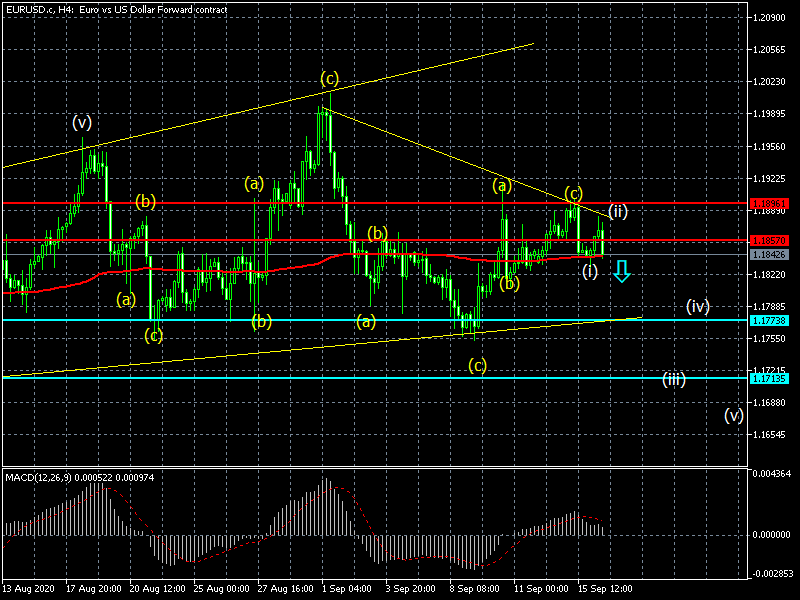This screenshot has width=800, height=600.
Task: Click the 1.17885 price axis label
Action: 769,307
